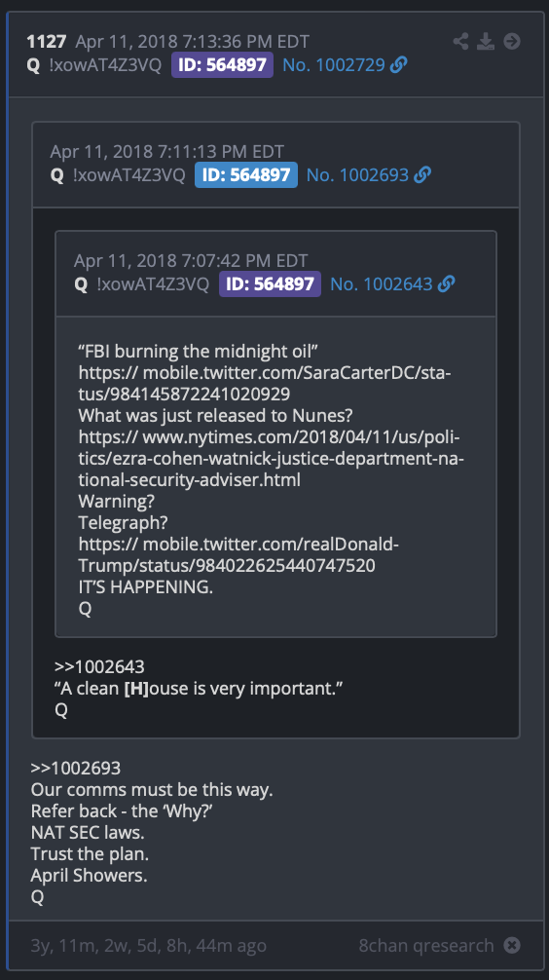
Task: Click chain link icon beside No. 1002693
Action: [422, 175]
